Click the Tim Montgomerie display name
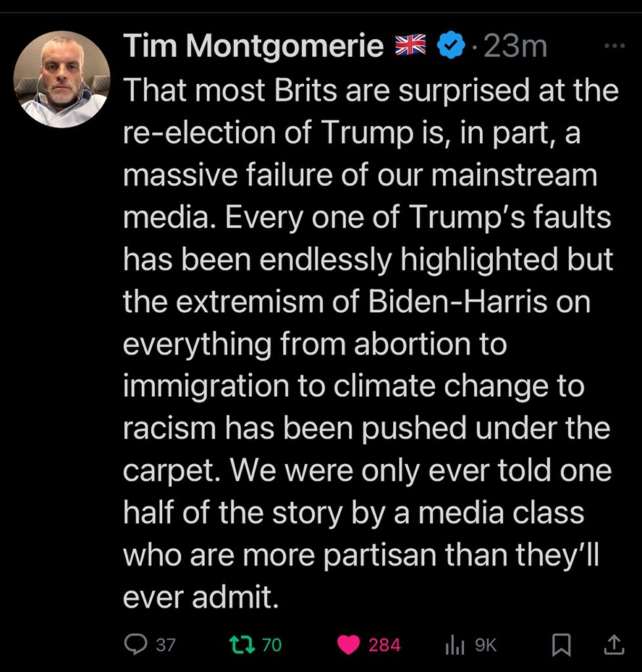The image size is (642, 672). [x=253, y=45]
